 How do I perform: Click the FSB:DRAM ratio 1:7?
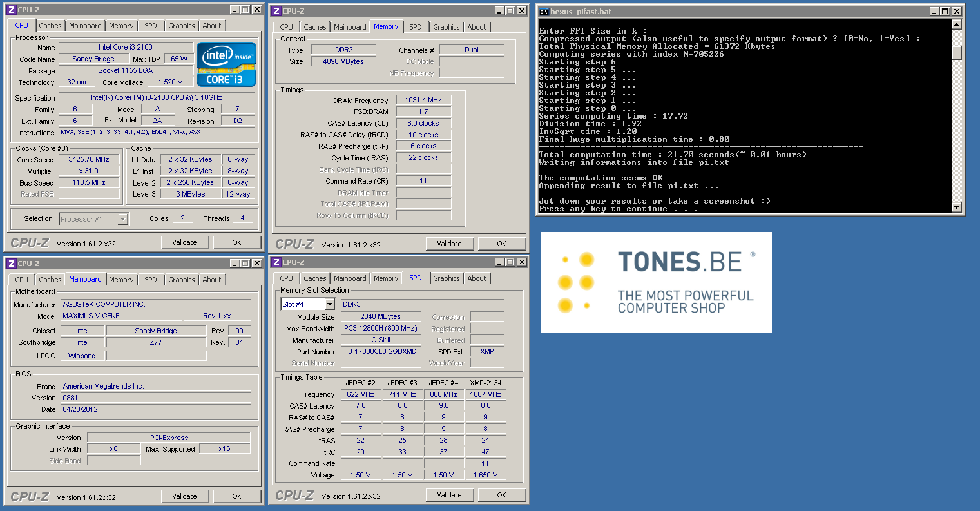(423, 111)
